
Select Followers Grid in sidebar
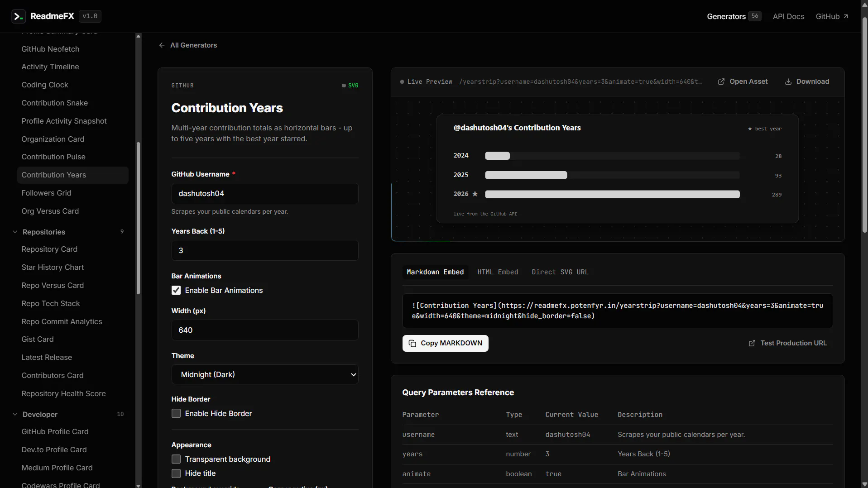[46, 193]
